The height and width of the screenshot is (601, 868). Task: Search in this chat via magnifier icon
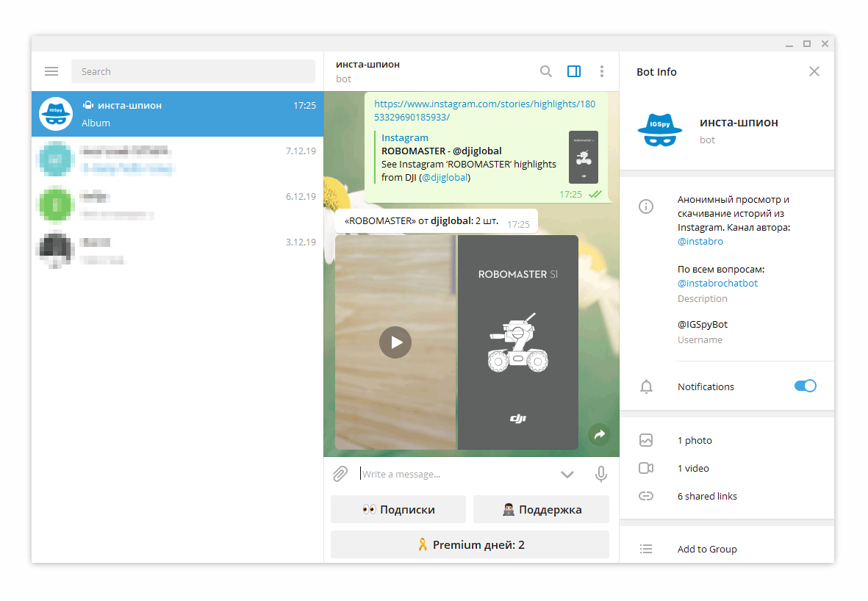tap(546, 71)
